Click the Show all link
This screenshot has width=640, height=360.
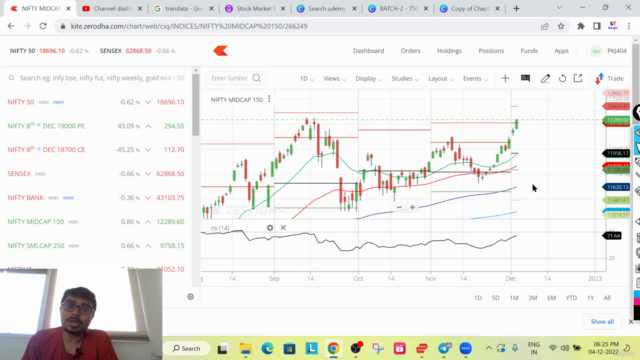pyautogui.click(x=602, y=322)
